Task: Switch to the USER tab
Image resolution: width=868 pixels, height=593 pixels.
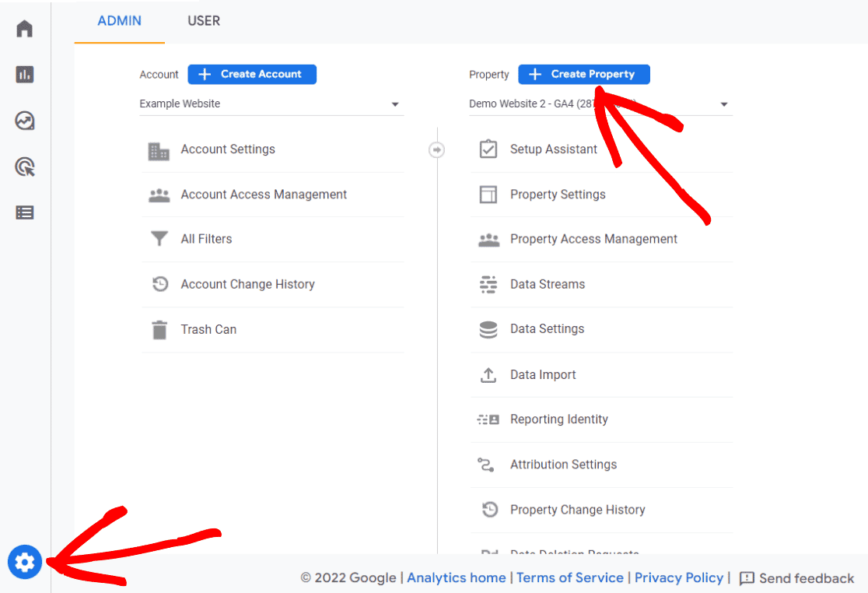Action: coord(204,21)
